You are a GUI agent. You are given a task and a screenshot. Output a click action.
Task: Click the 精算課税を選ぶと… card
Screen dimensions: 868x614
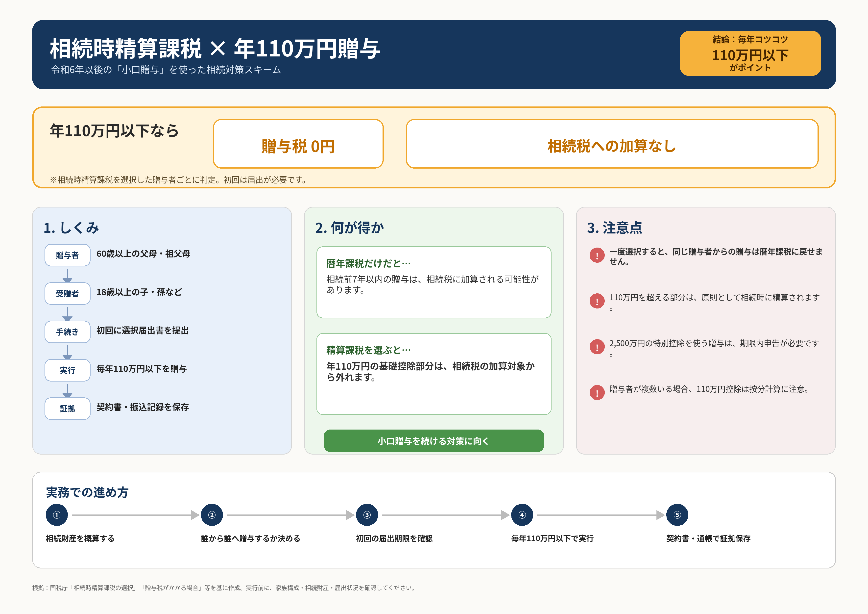pyautogui.click(x=434, y=374)
